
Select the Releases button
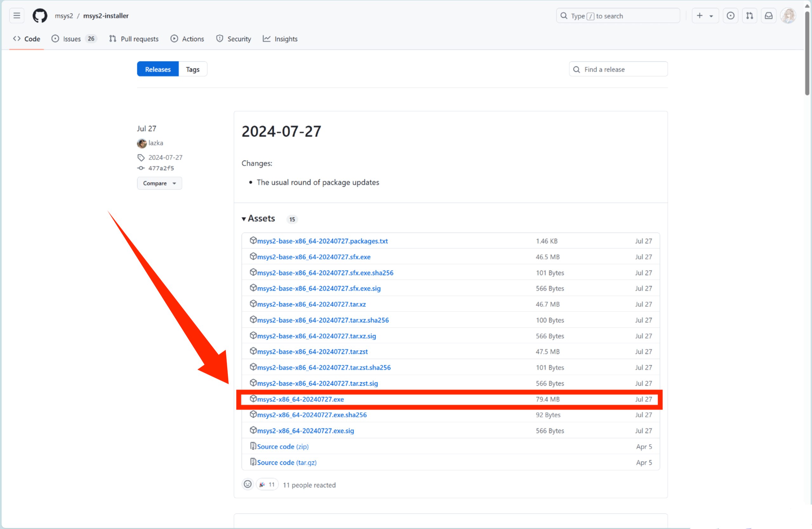158,69
